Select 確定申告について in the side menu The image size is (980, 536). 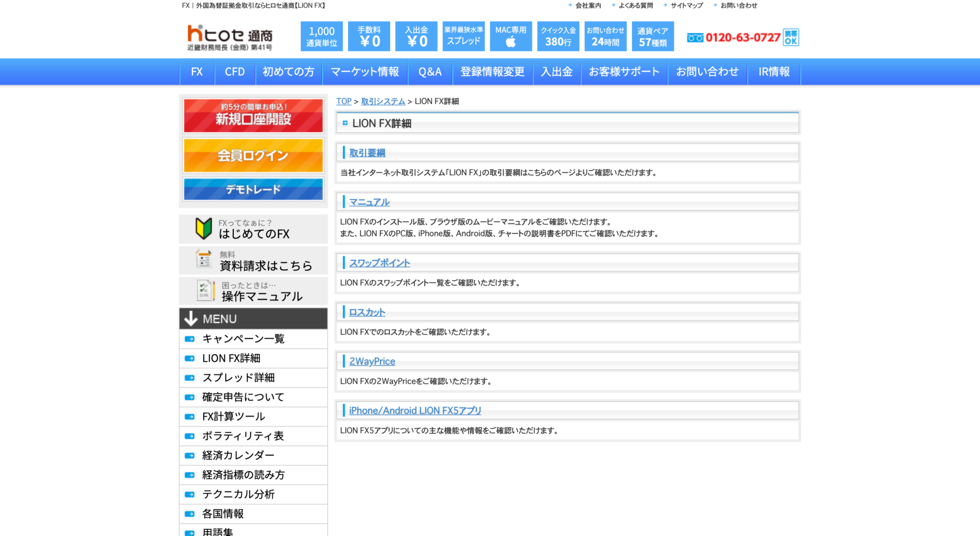click(243, 397)
